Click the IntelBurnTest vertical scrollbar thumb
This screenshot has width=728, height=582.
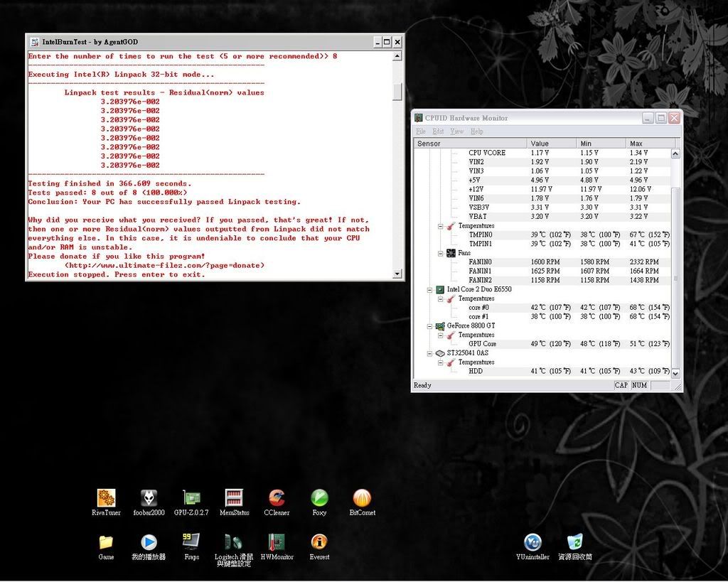[x=397, y=92]
